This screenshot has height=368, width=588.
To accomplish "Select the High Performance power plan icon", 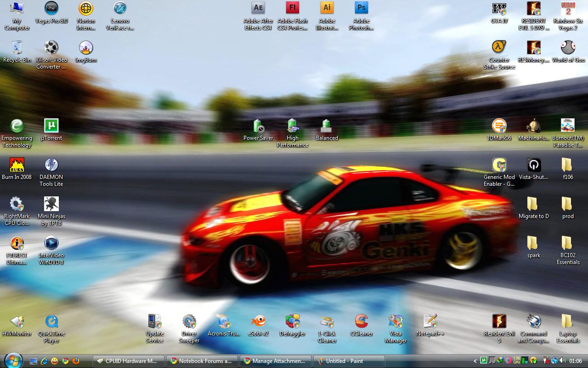I will pyautogui.click(x=293, y=133).
